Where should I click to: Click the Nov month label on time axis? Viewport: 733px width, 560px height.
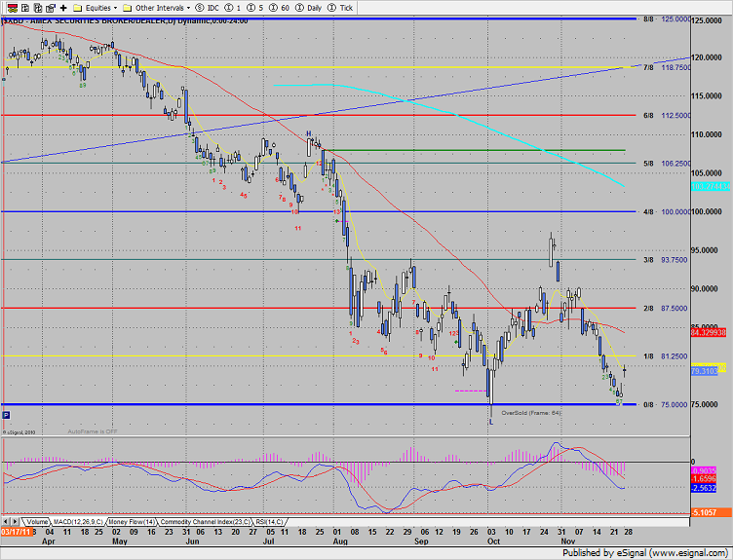568,541
